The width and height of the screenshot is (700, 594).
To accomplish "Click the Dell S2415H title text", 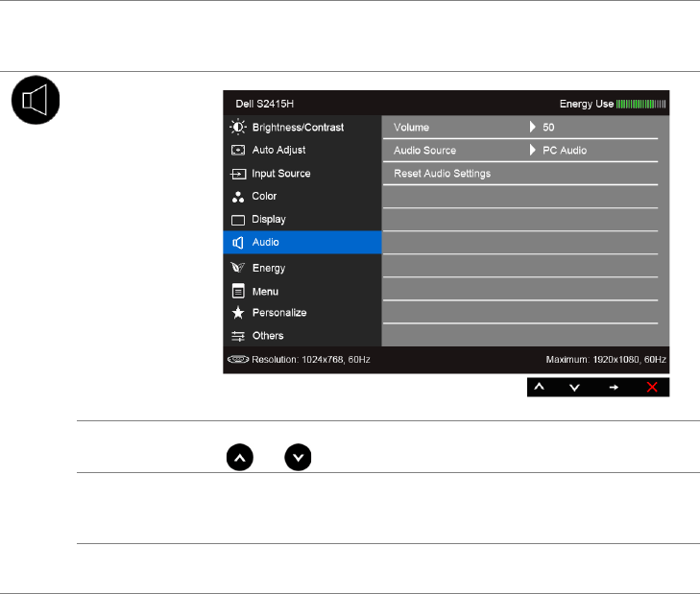I will click(x=265, y=104).
